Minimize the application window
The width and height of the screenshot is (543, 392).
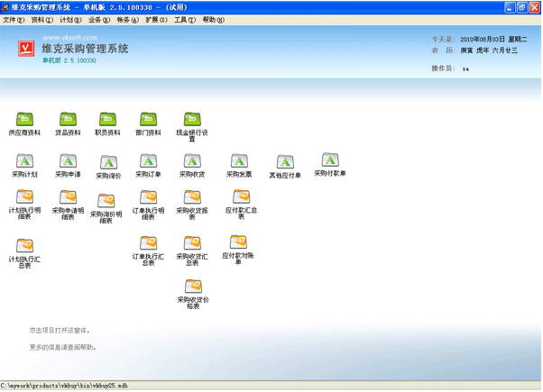[x=510, y=7]
